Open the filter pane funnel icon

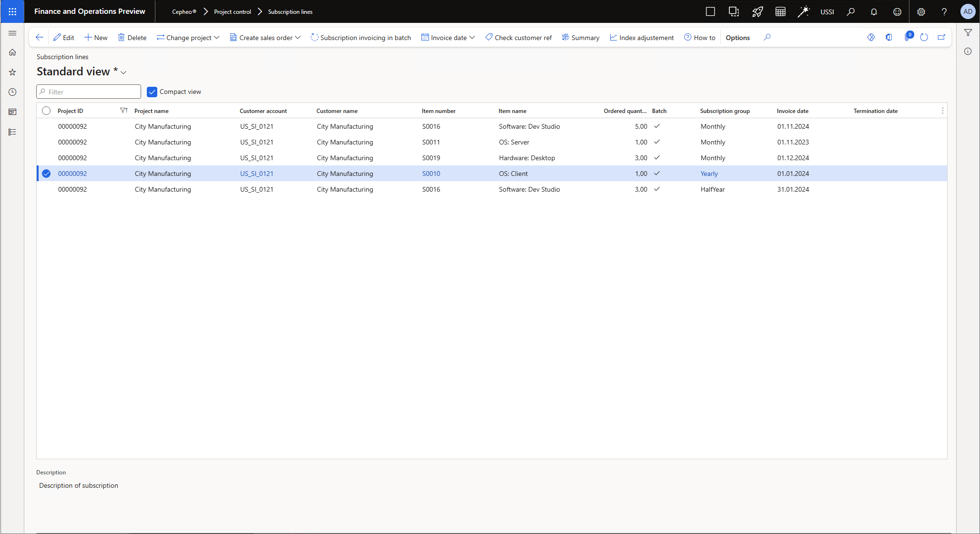pos(968,32)
